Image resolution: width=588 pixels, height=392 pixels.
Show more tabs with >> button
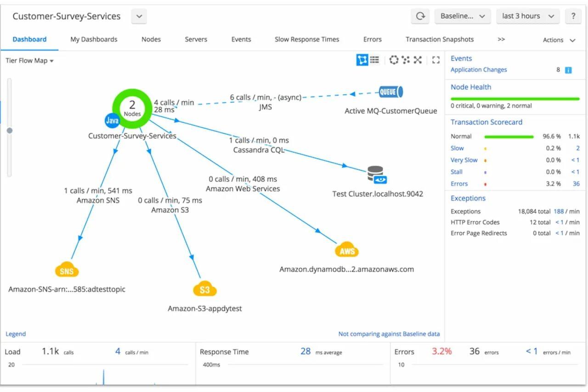pyautogui.click(x=501, y=40)
